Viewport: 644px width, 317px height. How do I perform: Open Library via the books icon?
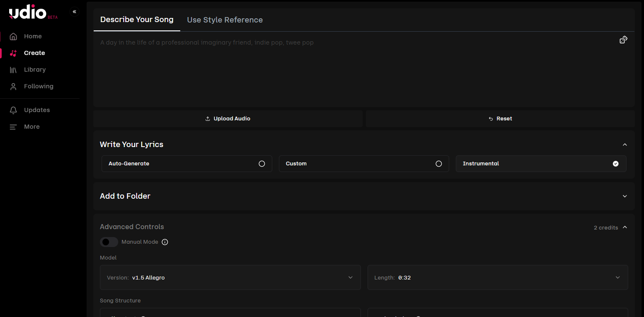click(13, 70)
